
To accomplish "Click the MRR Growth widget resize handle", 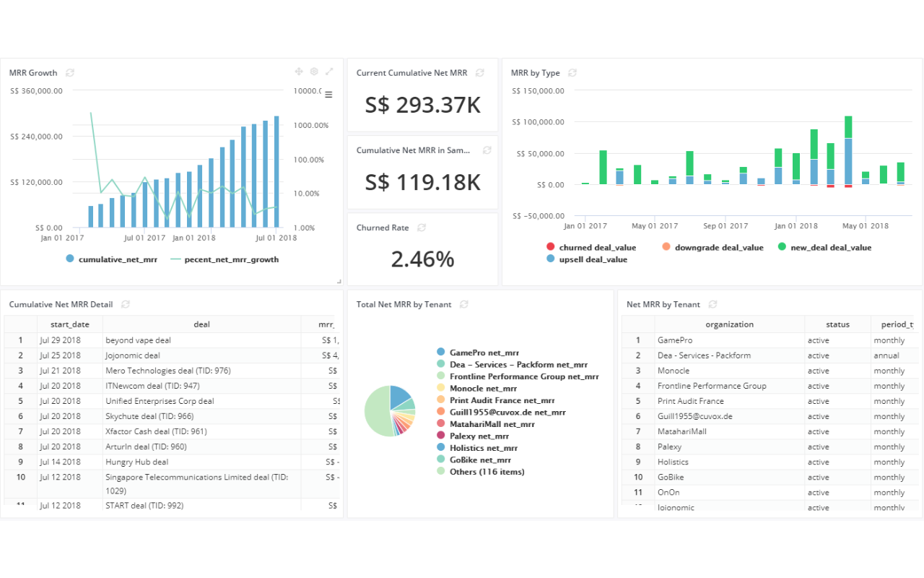I will (x=339, y=281).
